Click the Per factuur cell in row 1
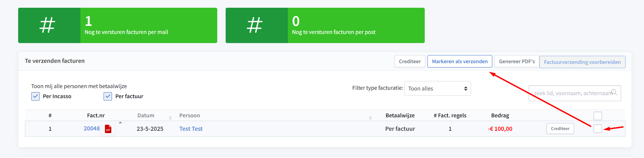The image size is (644, 158). 400,129
